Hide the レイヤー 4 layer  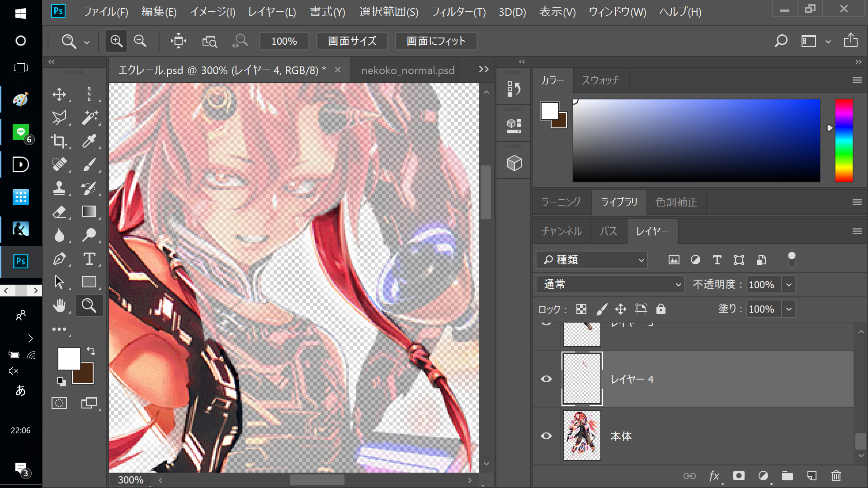546,379
